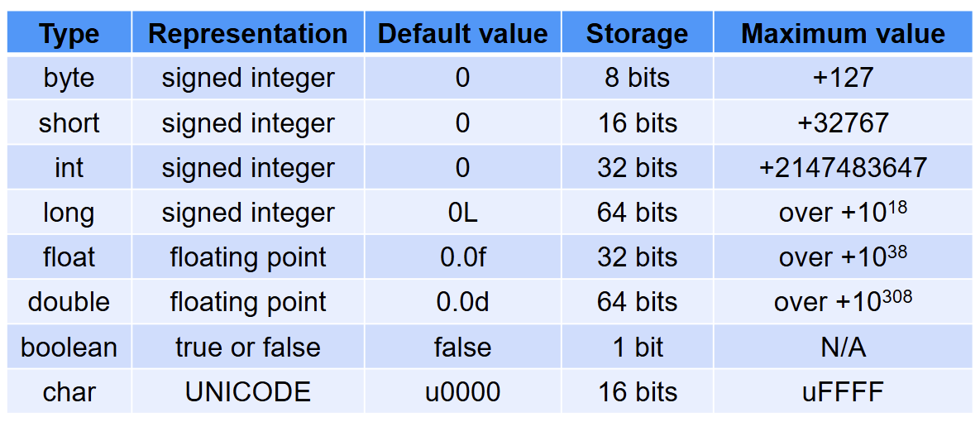This screenshot has height=422, width=980.
Task: Click the +2147483647 maximum value cell
Action: point(843,168)
